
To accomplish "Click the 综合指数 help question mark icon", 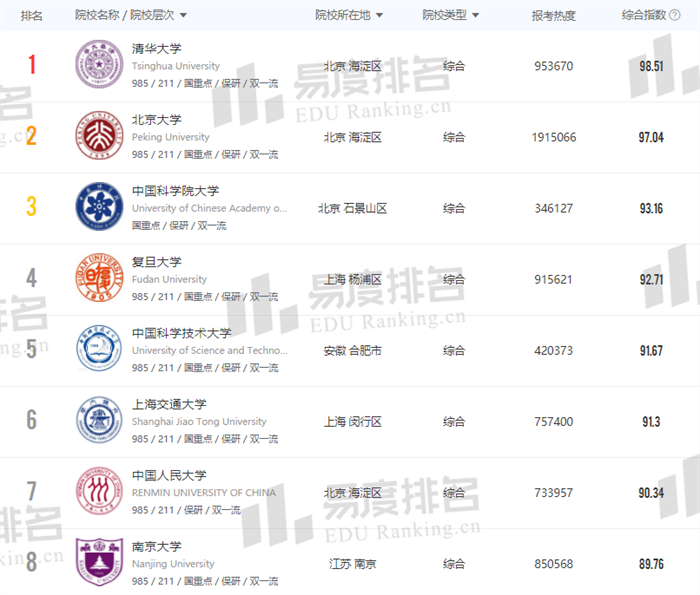I will click(675, 15).
